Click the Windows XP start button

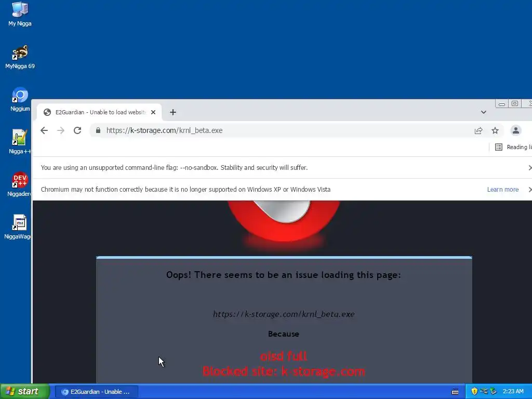(25, 392)
